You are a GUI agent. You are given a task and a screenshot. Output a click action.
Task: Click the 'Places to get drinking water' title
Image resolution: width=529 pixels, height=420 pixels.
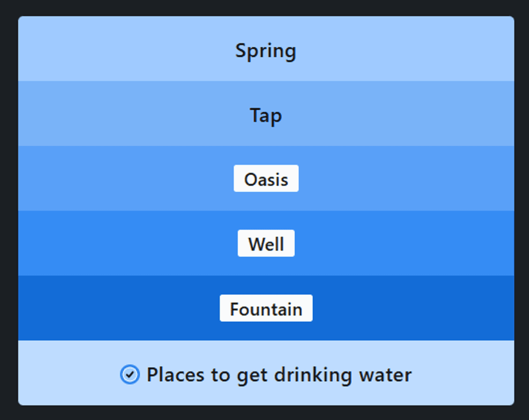[x=279, y=375]
